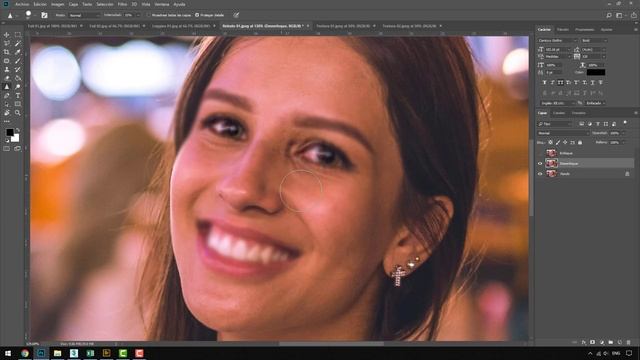Create a new layer from panel bottom
Image resolution: width=640 pixels, height=360 pixels.
pyautogui.click(x=620, y=342)
